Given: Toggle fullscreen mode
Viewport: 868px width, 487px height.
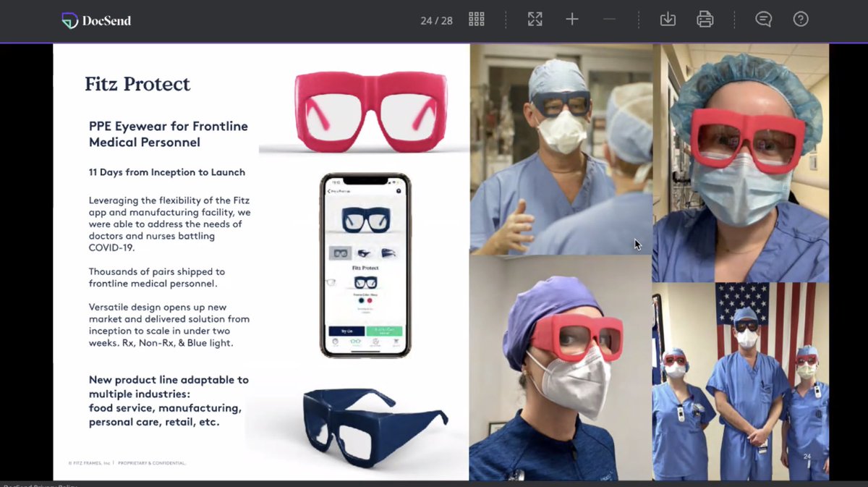Looking at the screenshot, I should (x=535, y=20).
